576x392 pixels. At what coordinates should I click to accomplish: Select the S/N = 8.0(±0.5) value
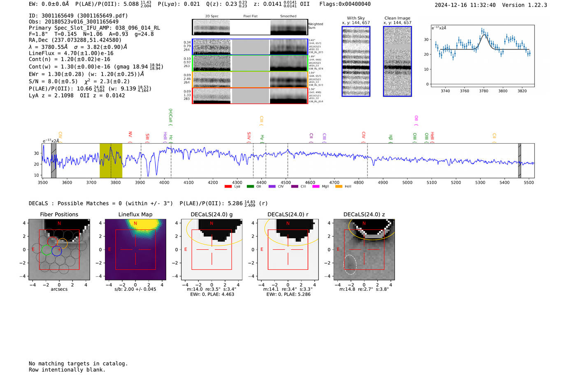pyautogui.click(x=53, y=81)
